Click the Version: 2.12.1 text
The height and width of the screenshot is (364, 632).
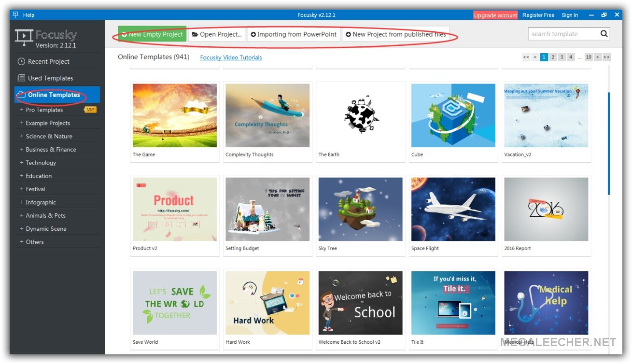pyautogui.click(x=56, y=45)
